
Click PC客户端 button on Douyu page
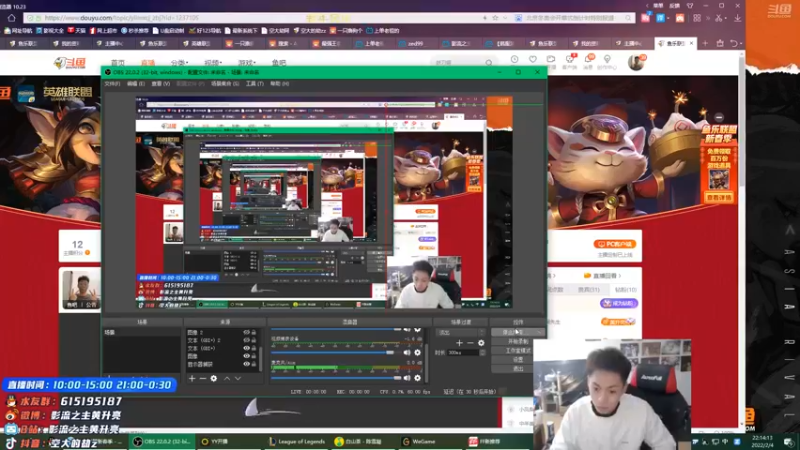click(614, 244)
